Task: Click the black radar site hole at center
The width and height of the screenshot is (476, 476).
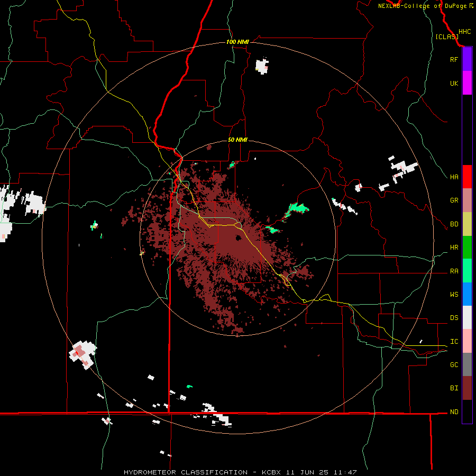Action: tap(238, 237)
